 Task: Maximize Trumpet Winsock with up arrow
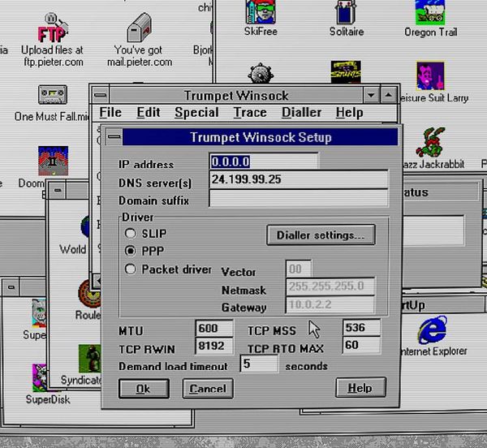pos(389,95)
